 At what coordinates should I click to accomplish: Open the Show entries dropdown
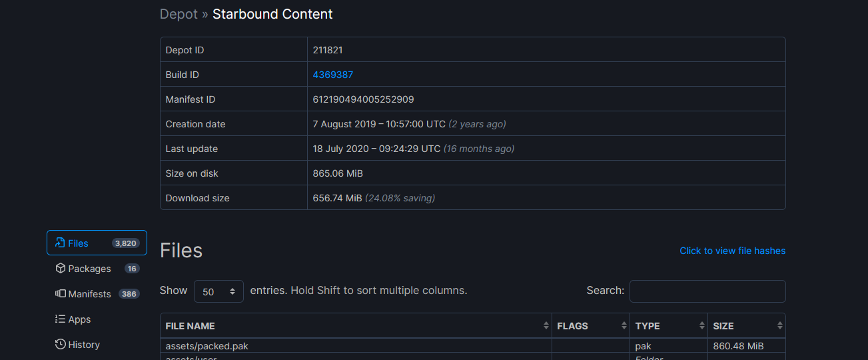[x=218, y=291]
